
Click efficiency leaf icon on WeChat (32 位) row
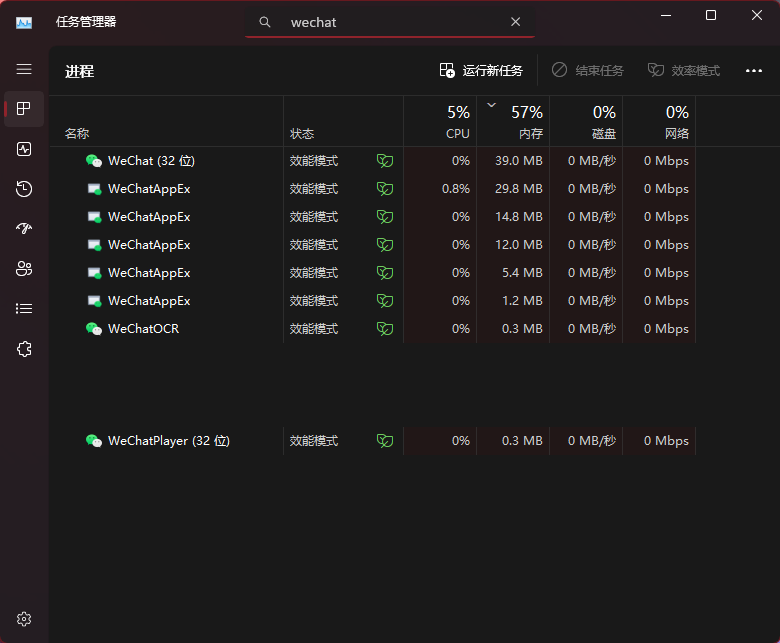point(385,161)
